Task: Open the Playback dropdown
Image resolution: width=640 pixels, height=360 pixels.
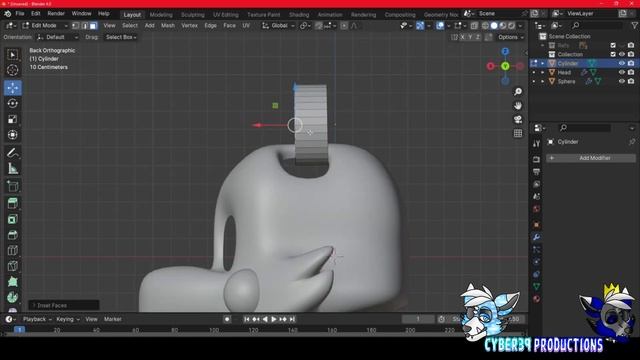Action: coord(37,319)
